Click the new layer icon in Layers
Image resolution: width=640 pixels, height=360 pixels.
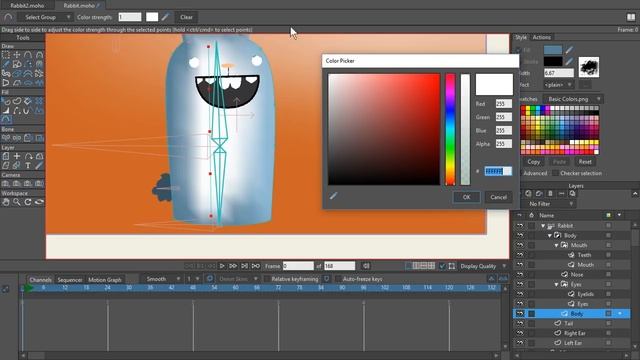(528, 193)
